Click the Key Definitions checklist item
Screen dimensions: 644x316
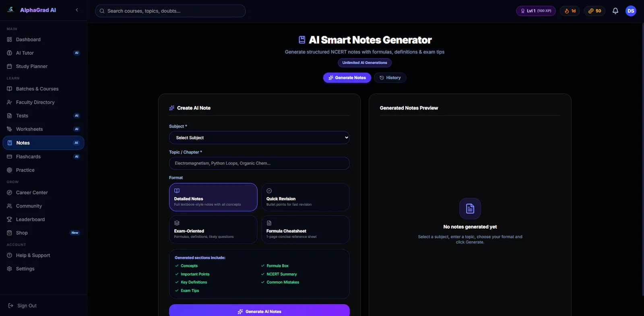191,282
